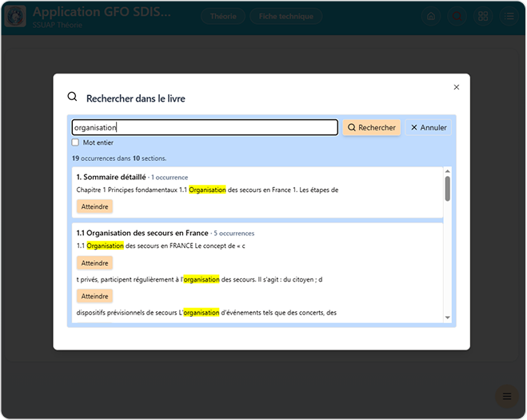Viewport: 527px width, 420px height.
Task: Close the search dialog with the X
Action: tap(457, 87)
